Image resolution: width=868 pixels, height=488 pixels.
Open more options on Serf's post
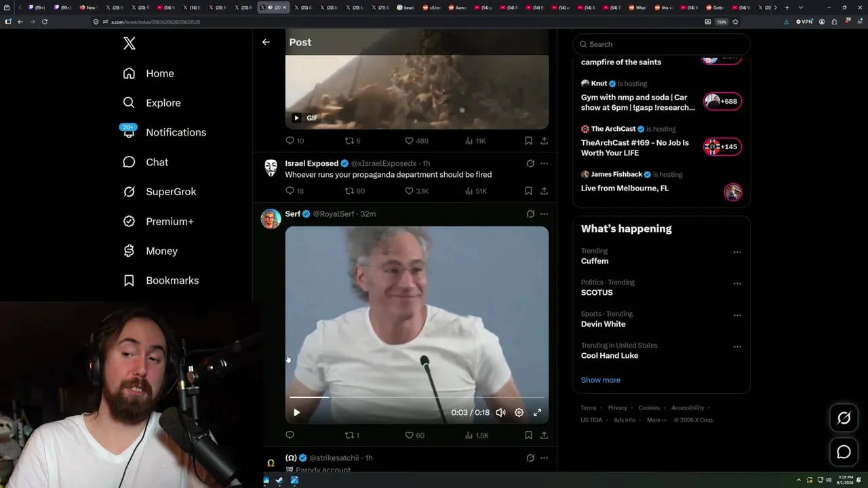pyautogui.click(x=544, y=214)
